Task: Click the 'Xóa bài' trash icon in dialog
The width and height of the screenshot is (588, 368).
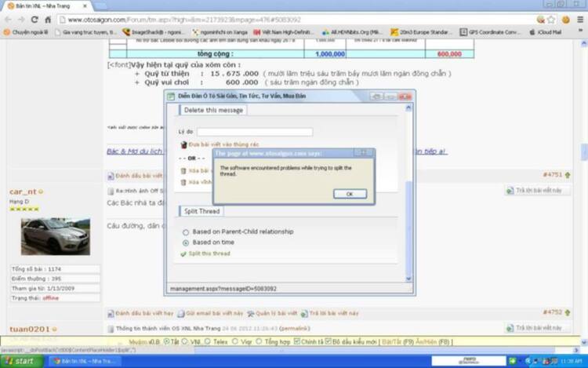Action: (183, 171)
